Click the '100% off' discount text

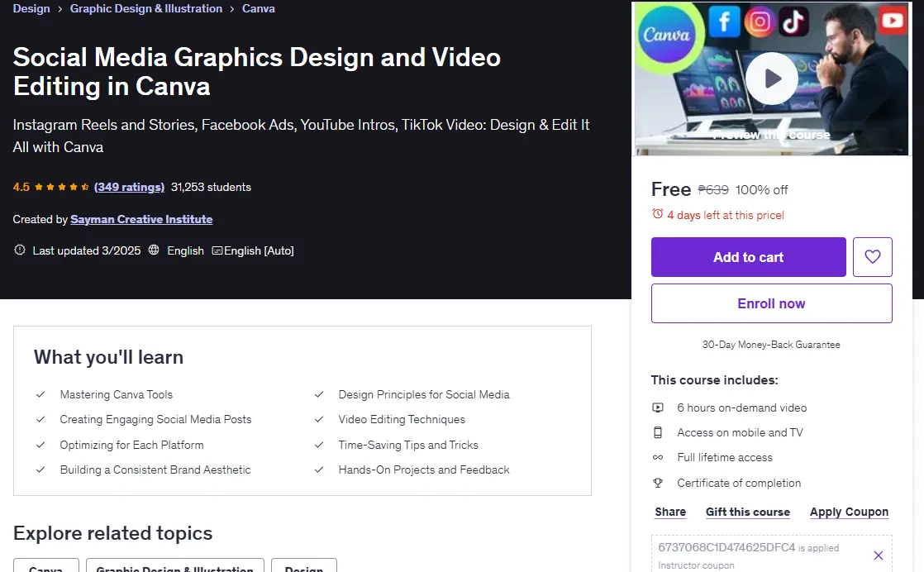(x=761, y=189)
